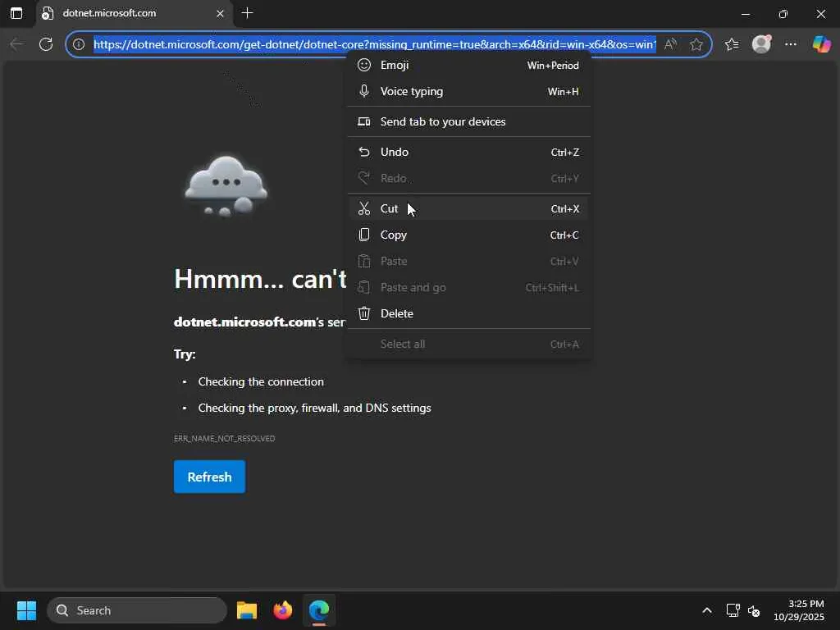Viewport: 840px width, 630px height.
Task: Open the tab actions menu icon
Action: point(16,13)
